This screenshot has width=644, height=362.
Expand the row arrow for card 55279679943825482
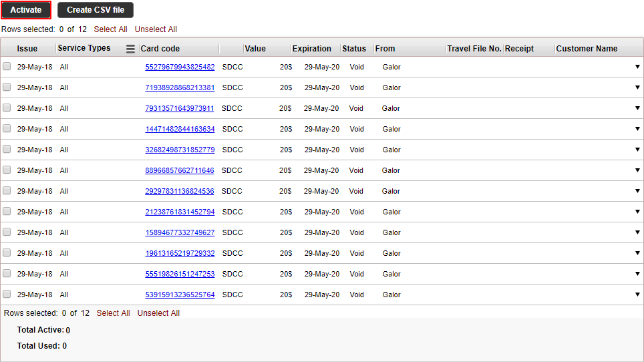tap(637, 67)
